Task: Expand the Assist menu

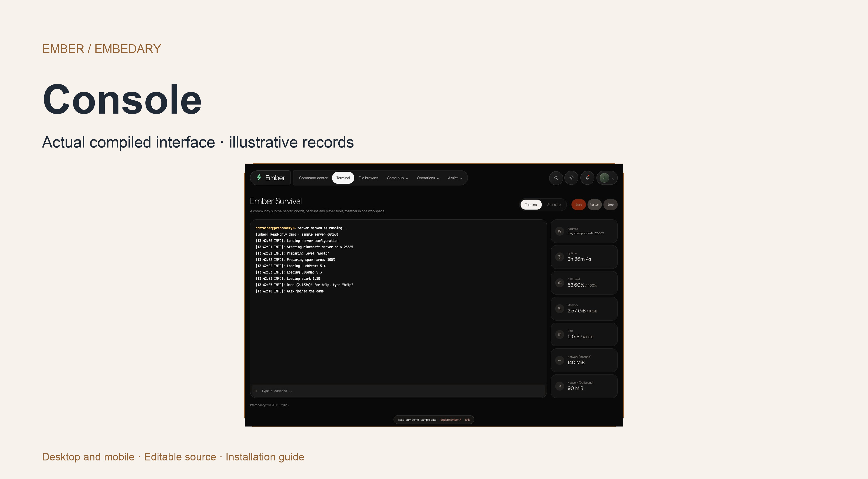Action: pyautogui.click(x=455, y=178)
